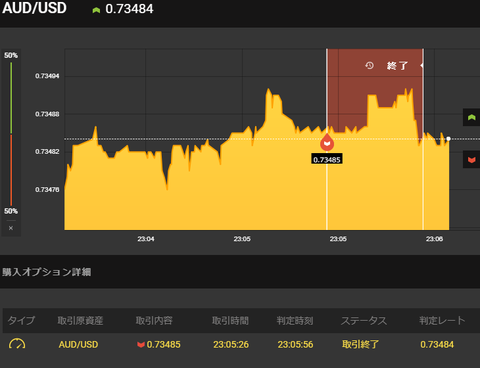Click the 0.73485 entry price tooltip
Image resolution: width=480 pixels, height=368 pixels.
coord(327,160)
